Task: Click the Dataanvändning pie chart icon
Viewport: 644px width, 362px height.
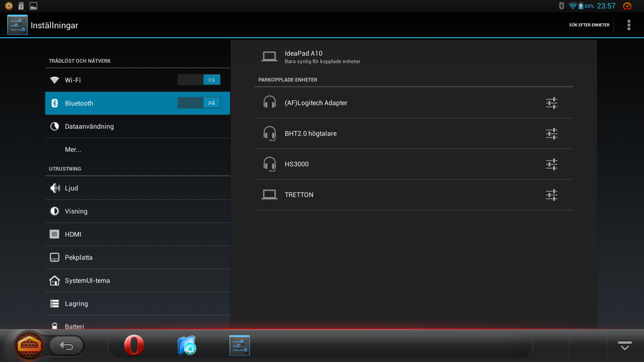Action: click(x=55, y=126)
